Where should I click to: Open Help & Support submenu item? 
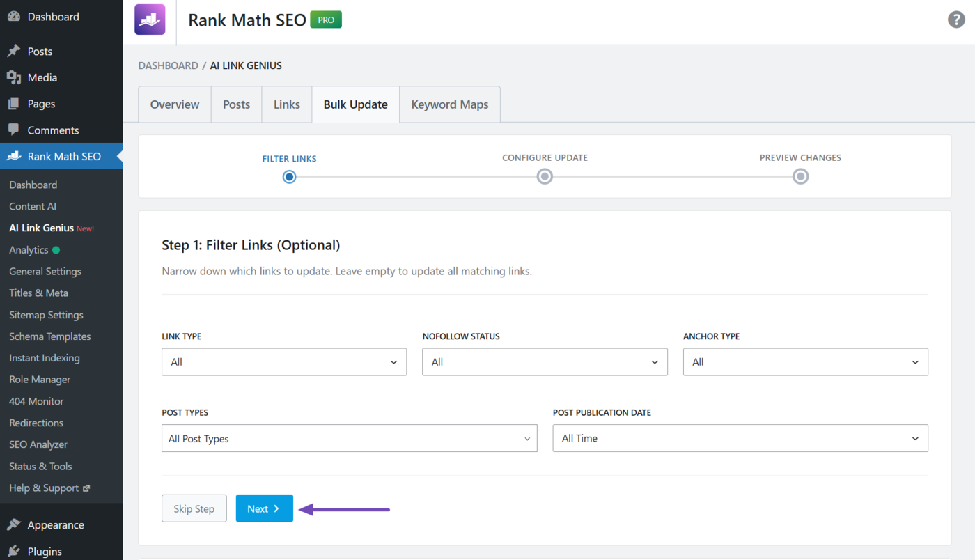44,488
